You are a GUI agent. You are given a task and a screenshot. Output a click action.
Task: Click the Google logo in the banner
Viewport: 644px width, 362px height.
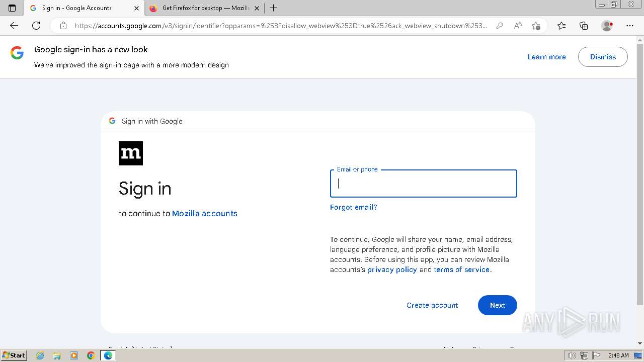(x=17, y=53)
